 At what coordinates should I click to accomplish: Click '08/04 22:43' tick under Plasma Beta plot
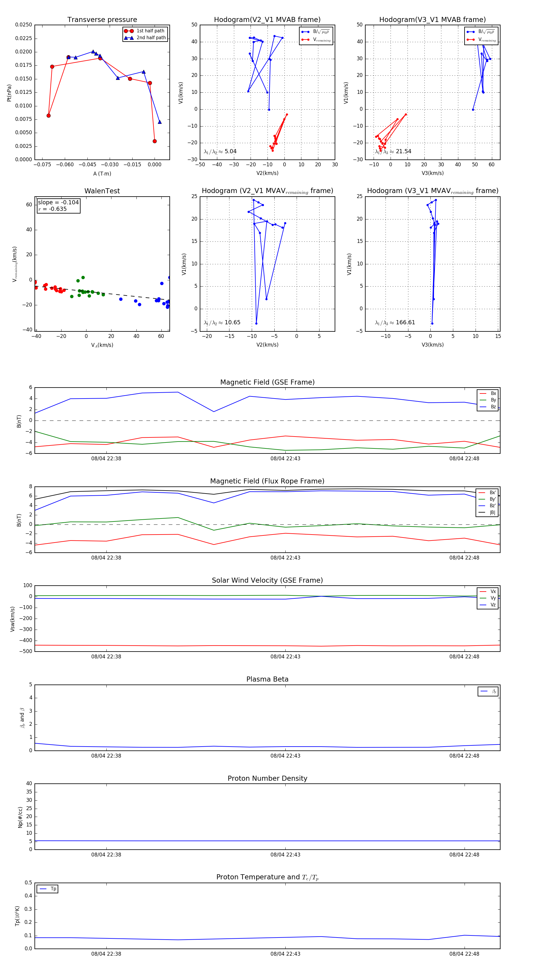(285, 756)
